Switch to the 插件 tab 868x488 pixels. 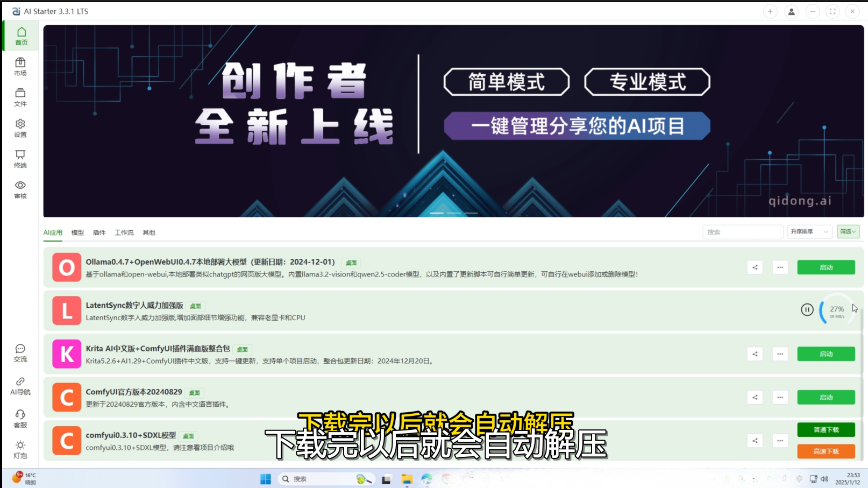(99, 232)
